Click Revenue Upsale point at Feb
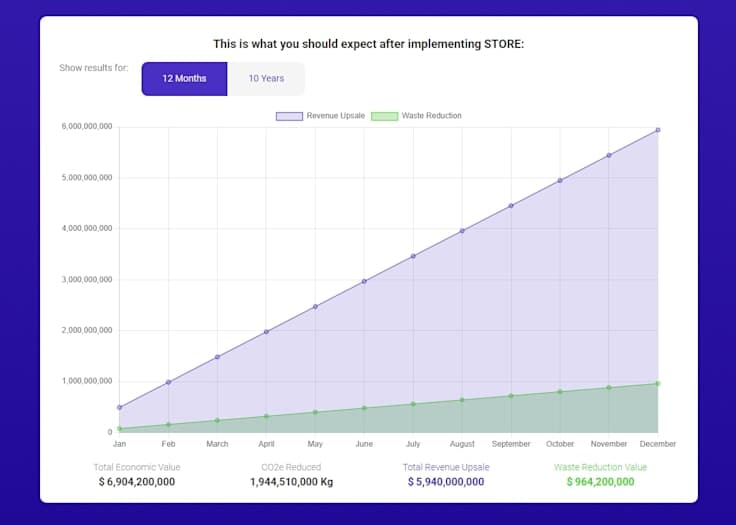The width and height of the screenshot is (736, 525). (168, 382)
